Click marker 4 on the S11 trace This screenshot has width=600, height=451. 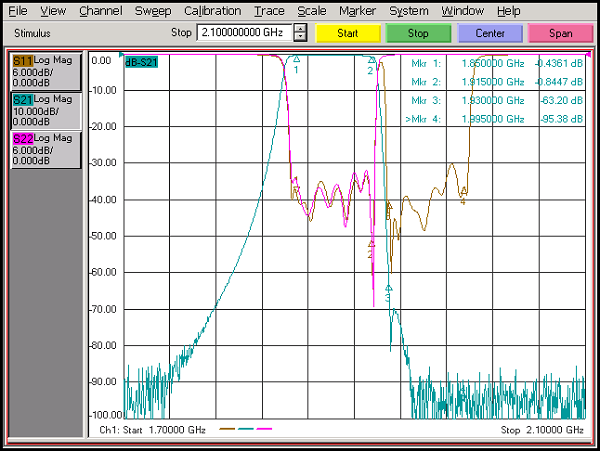click(x=463, y=192)
